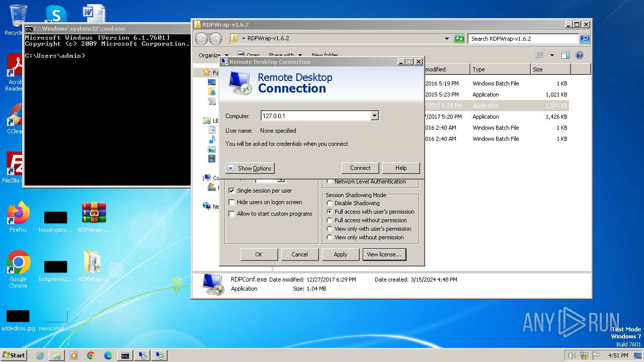The width and height of the screenshot is (644, 362).
Task: Check Allow to start custom programs
Action: click(231, 214)
